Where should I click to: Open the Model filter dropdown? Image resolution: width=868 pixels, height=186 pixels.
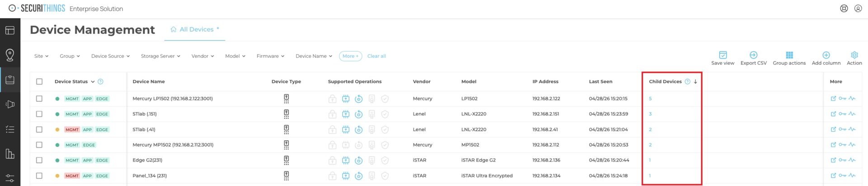click(235, 56)
